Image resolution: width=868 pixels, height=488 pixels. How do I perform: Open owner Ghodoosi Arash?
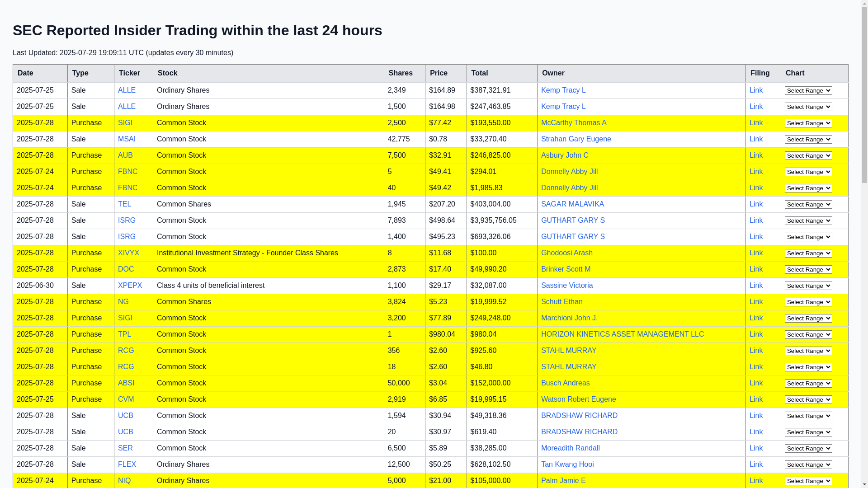coord(566,253)
